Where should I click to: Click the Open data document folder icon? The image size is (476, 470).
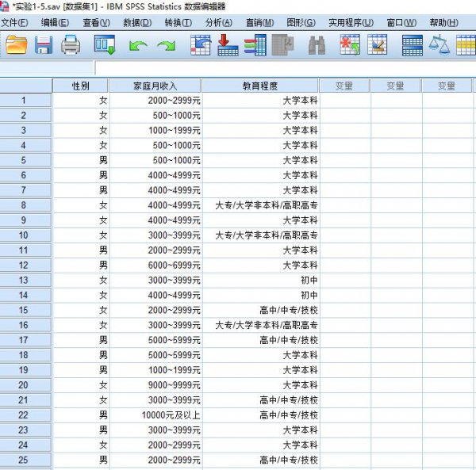[x=17, y=45]
